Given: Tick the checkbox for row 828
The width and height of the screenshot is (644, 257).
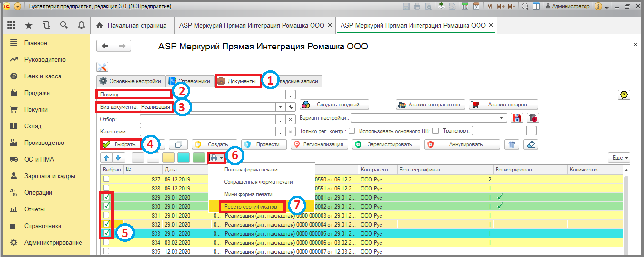Looking at the screenshot, I should point(107,188).
